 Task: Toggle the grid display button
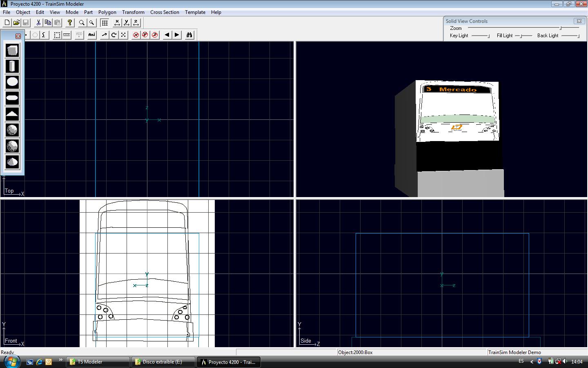coord(105,23)
